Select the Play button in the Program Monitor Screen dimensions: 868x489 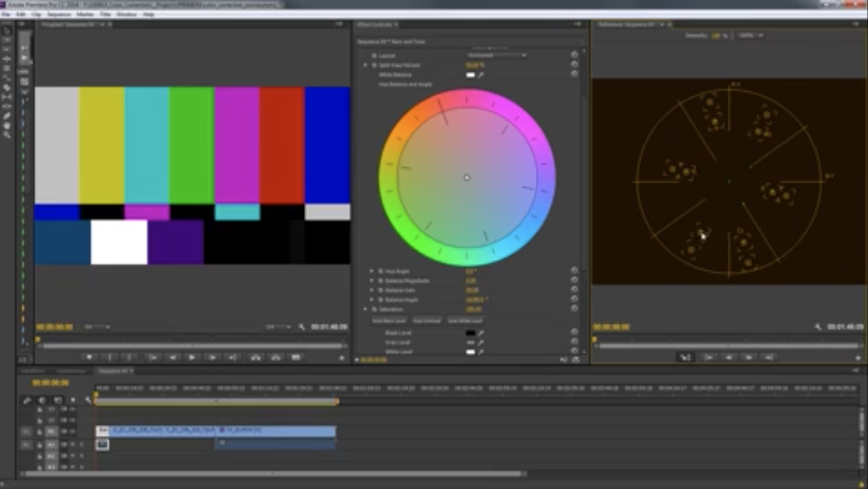[x=192, y=358]
